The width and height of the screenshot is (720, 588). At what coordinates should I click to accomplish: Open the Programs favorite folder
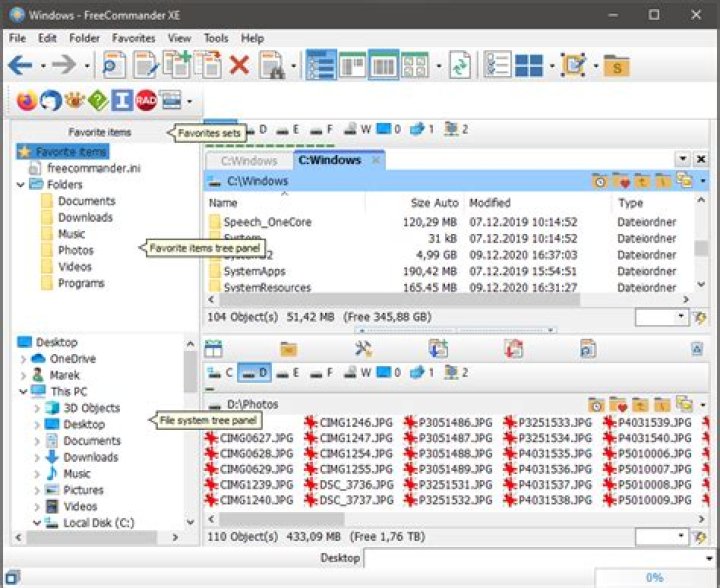[x=73, y=283]
